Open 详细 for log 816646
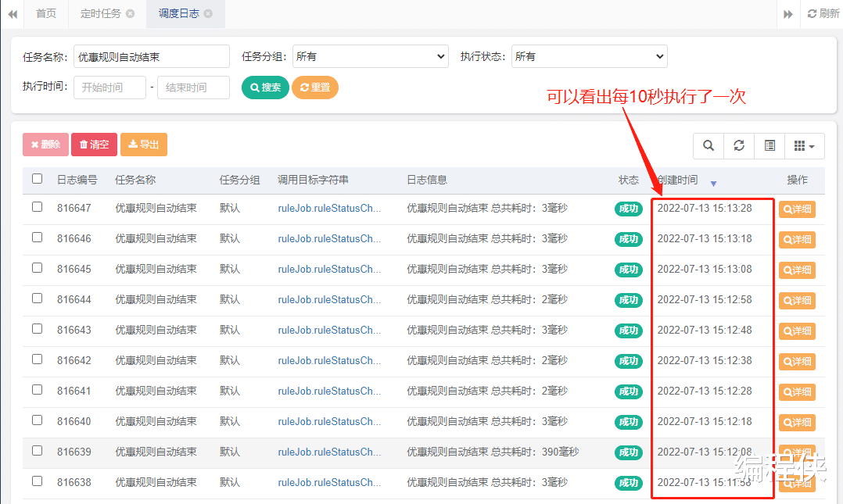The width and height of the screenshot is (843, 504). pos(798,240)
